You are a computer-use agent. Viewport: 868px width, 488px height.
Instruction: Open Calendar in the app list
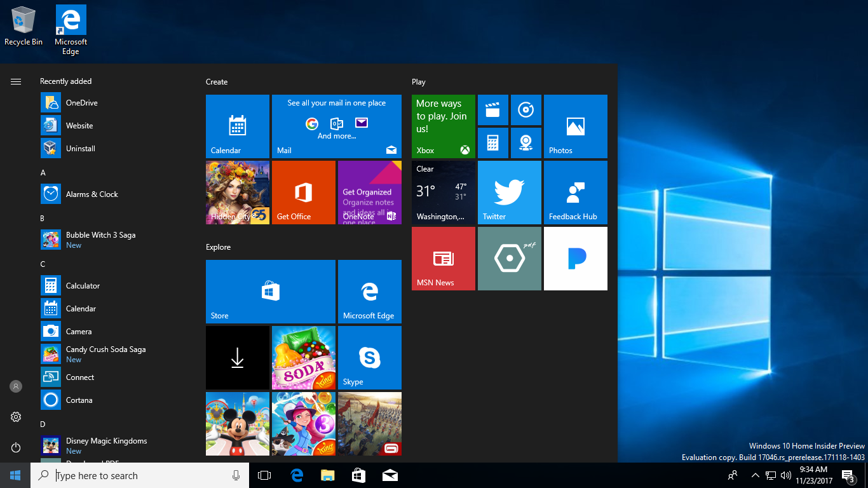pyautogui.click(x=114, y=309)
